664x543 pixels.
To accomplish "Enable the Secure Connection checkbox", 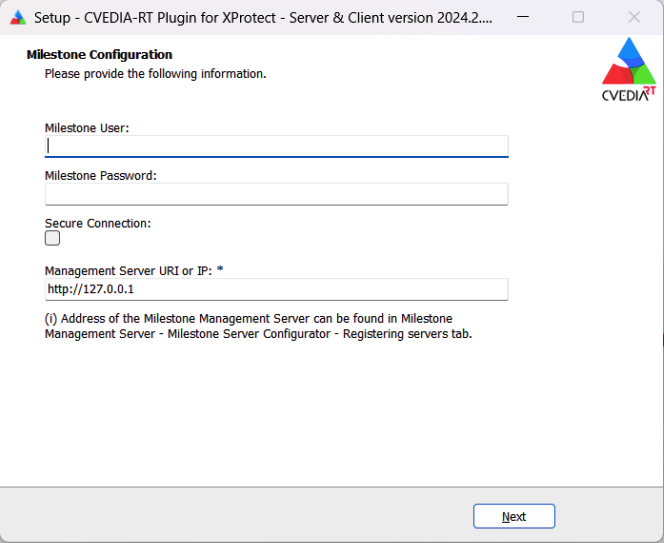I will coord(53,238).
